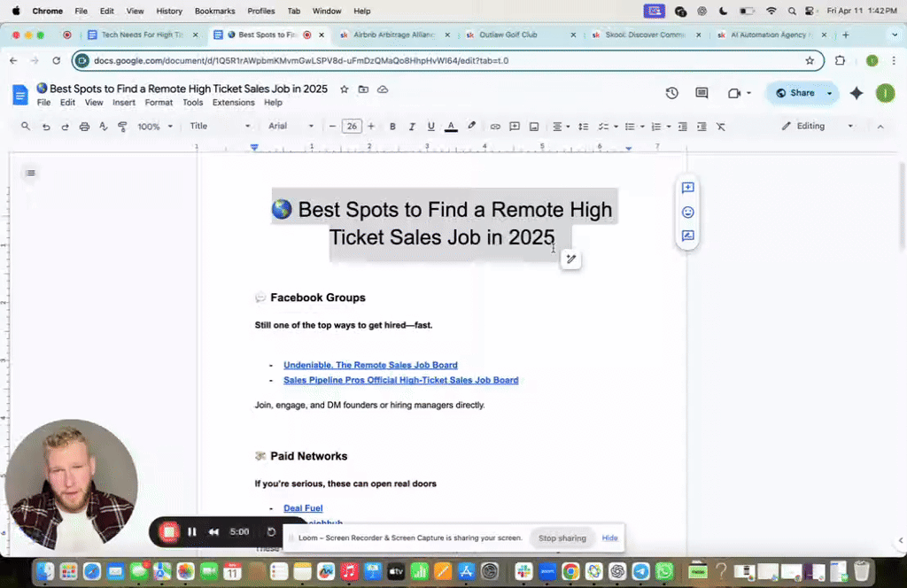Viewport: 907px width, 588px height.
Task: Switch to the Outlaw Golf Club tab
Action: [x=508, y=35]
